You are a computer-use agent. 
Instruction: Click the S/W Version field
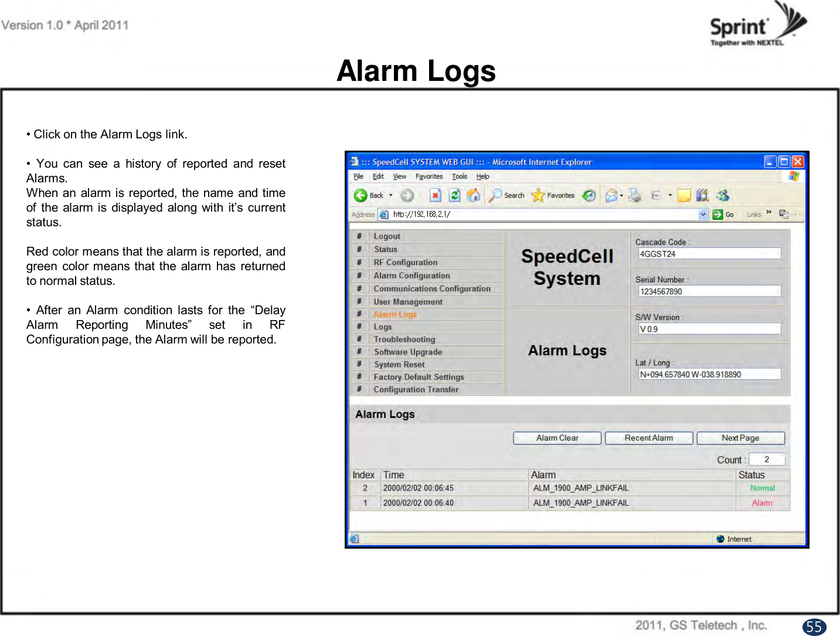709,329
